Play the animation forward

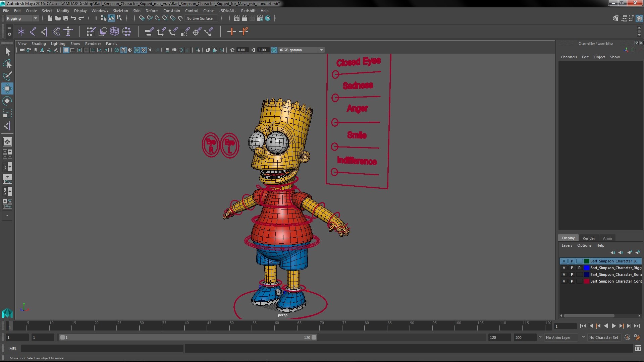click(613, 326)
